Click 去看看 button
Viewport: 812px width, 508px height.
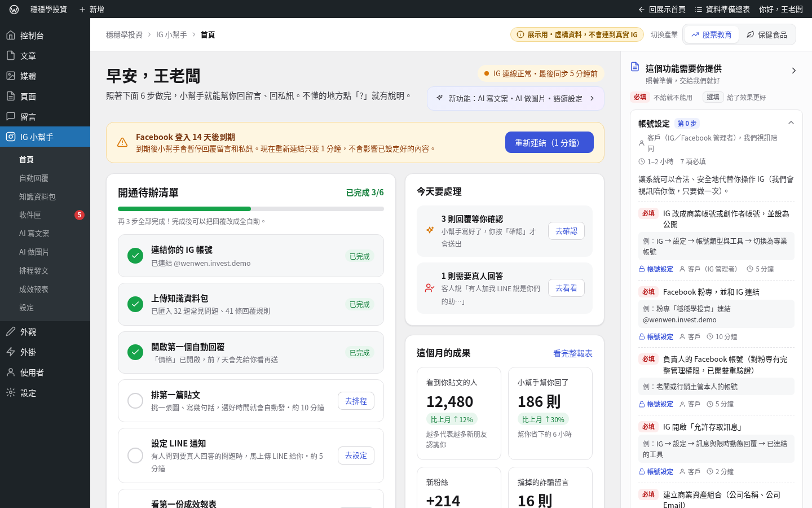tap(566, 288)
